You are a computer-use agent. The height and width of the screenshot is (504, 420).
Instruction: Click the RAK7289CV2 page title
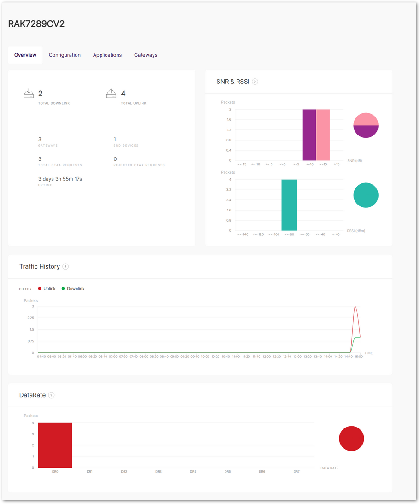36,24
